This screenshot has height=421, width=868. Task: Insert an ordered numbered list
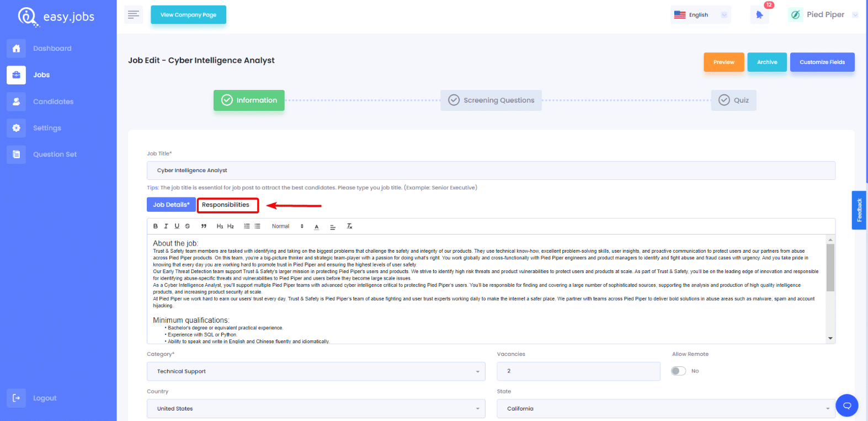tap(247, 226)
